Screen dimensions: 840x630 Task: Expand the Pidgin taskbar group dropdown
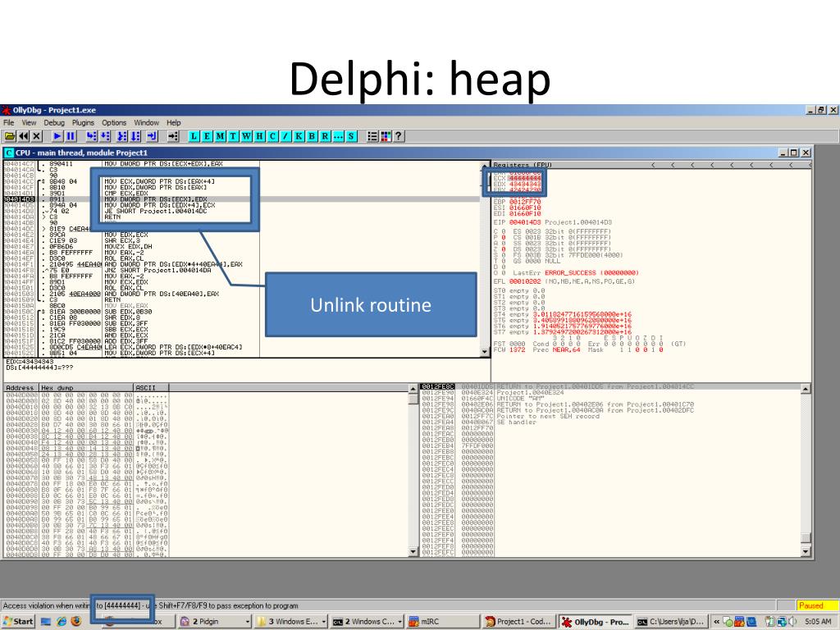pyautogui.click(x=248, y=622)
